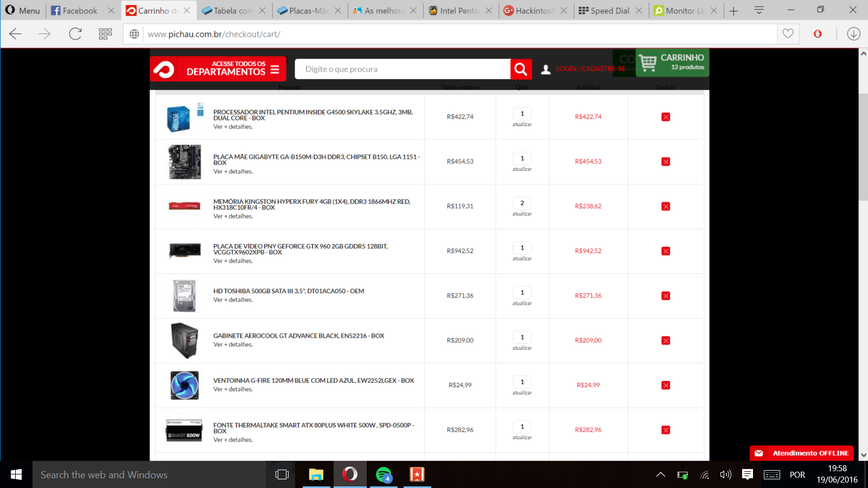Click the Opera extension icon in address bar
The image size is (868, 488).
(818, 34)
